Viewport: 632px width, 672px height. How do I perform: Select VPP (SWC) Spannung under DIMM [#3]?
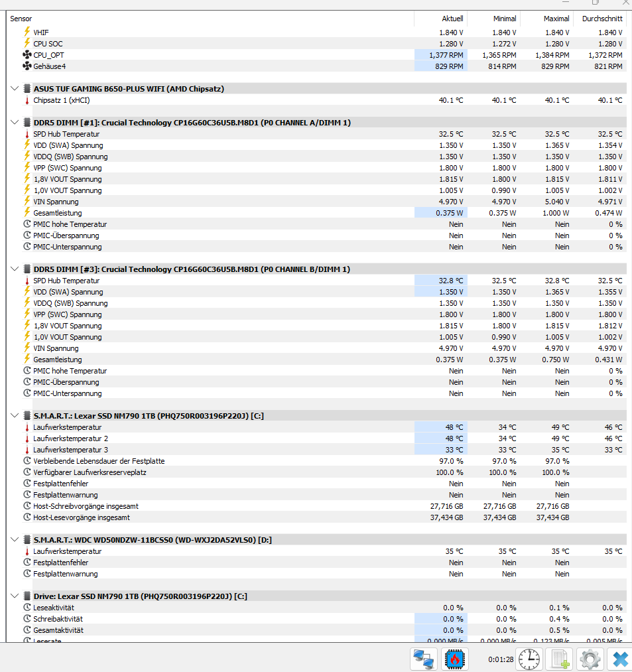tap(68, 314)
